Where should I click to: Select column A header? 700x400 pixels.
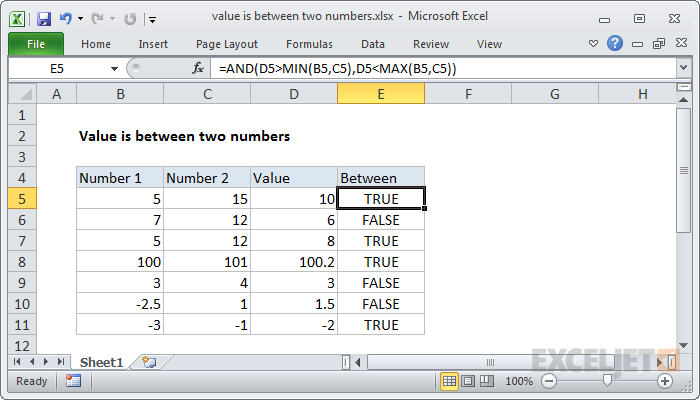[x=57, y=94]
